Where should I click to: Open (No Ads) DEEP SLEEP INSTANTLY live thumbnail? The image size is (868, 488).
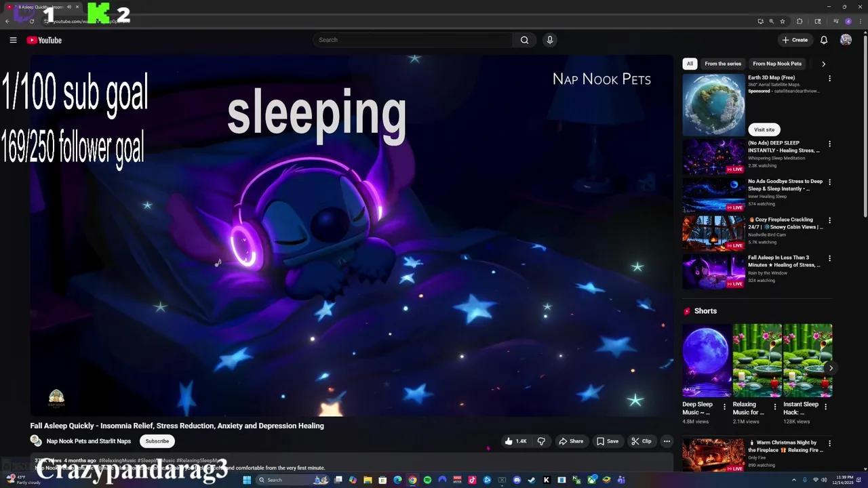(x=713, y=157)
